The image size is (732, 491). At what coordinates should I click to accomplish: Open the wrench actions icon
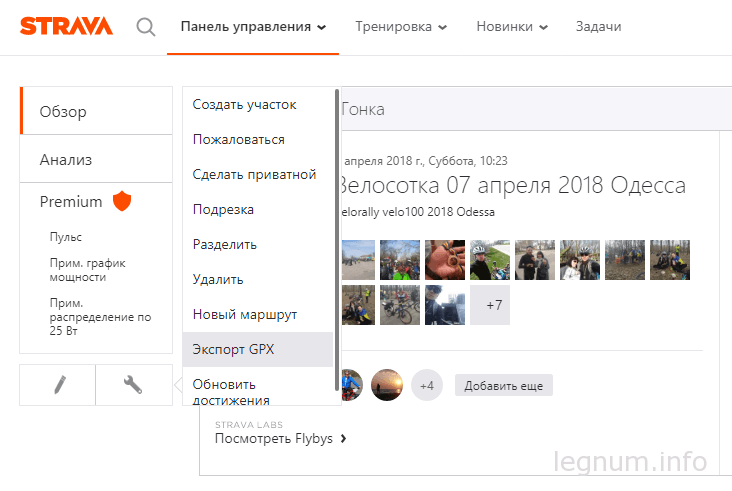point(134,385)
